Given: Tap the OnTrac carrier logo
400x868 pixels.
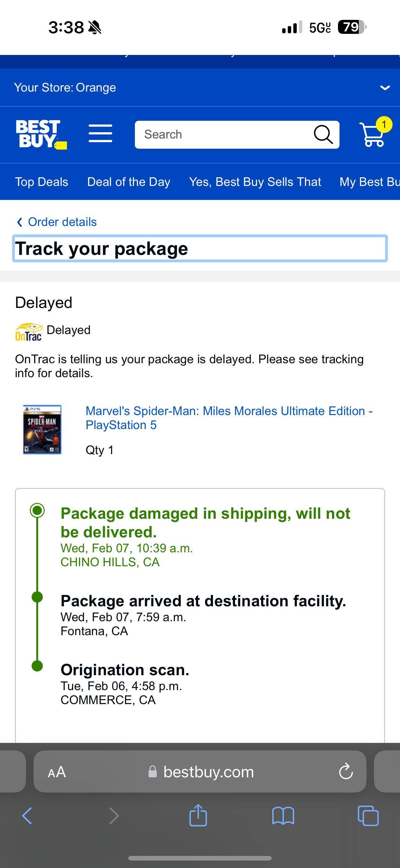Looking at the screenshot, I should click(x=29, y=332).
